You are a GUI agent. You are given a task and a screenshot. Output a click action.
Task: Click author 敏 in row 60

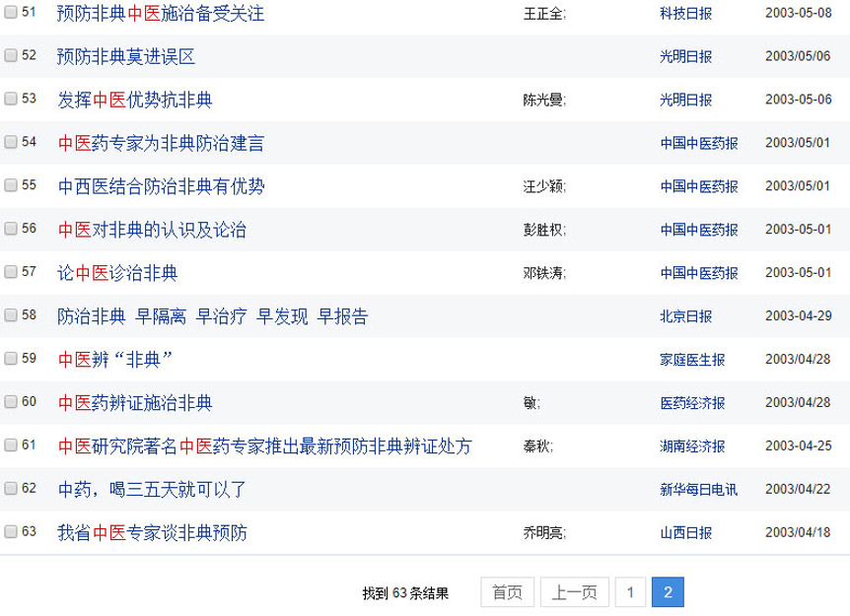pyautogui.click(x=530, y=404)
